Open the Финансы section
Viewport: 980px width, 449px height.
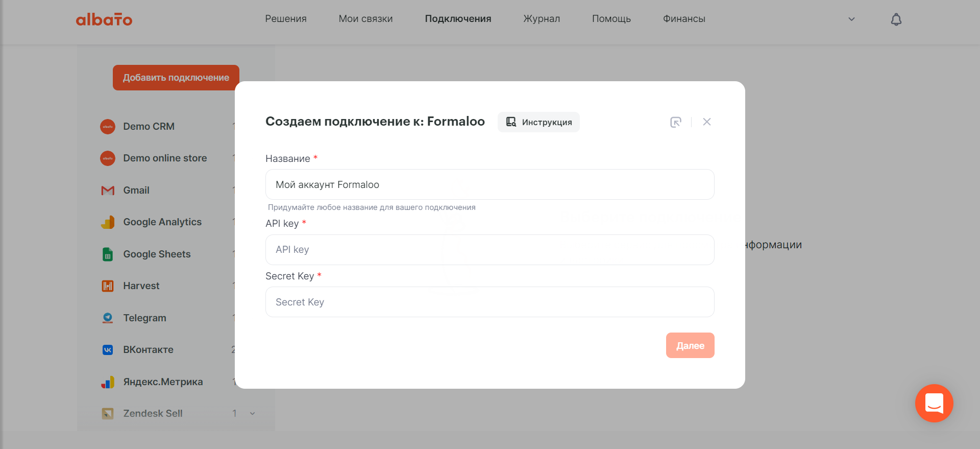(x=684, y=19)
